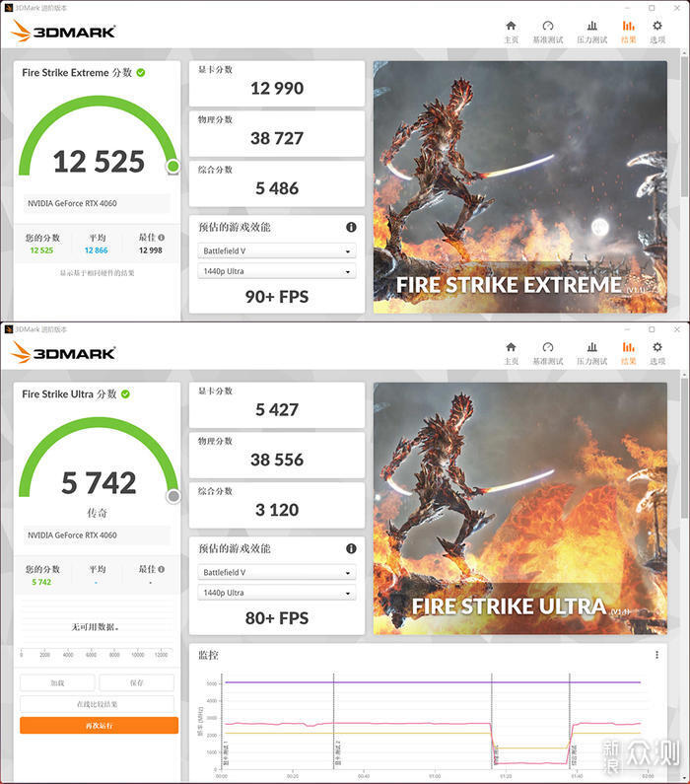
Task: Open Stress Test (压力测试) in the Fire Strike Extreme window
Action: click(x=592, y=26)
